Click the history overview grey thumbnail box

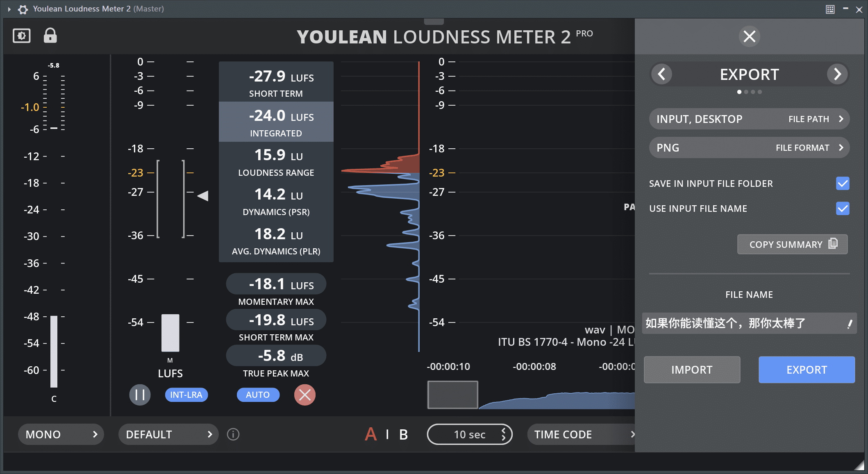pos(452,395)
